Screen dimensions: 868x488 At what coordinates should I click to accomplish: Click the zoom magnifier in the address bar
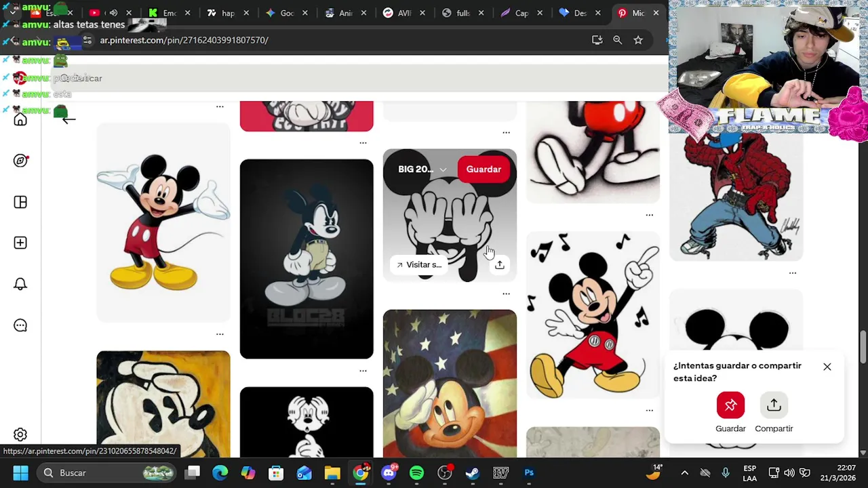pyautogui.click(x=618, y=40)
